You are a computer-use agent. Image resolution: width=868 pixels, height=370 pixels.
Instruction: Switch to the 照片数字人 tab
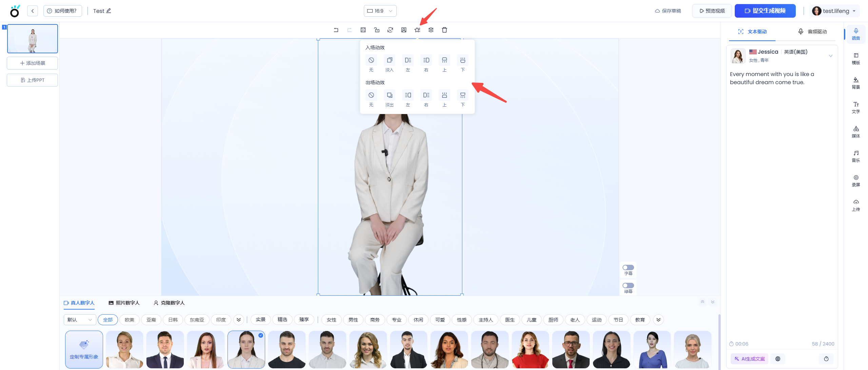(124, 303)
